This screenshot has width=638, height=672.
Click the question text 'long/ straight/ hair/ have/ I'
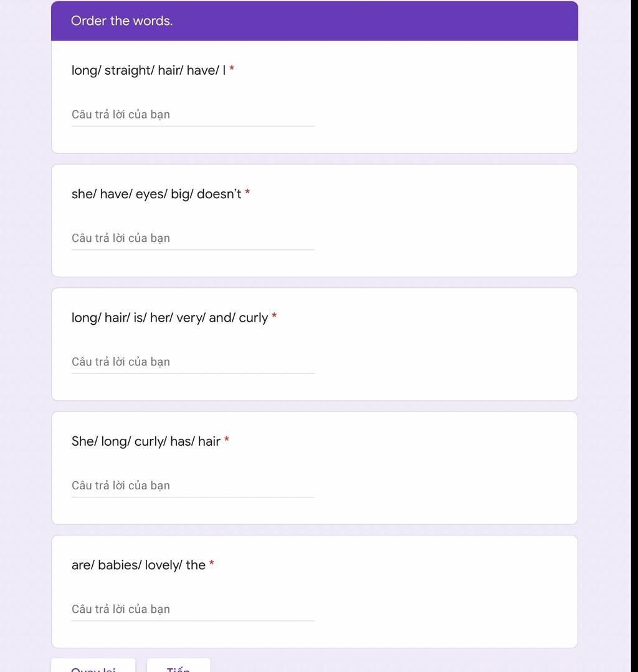coord(148,70)
